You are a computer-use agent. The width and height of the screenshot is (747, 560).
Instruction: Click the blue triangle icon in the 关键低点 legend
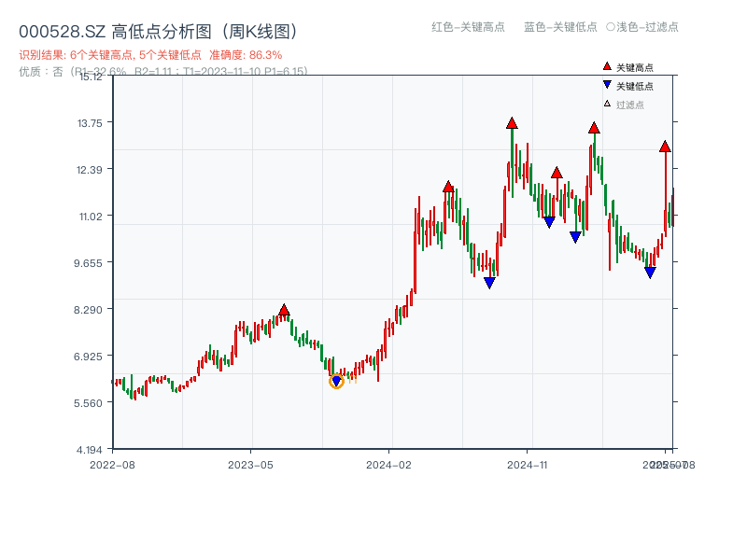(x=607, y=85)
